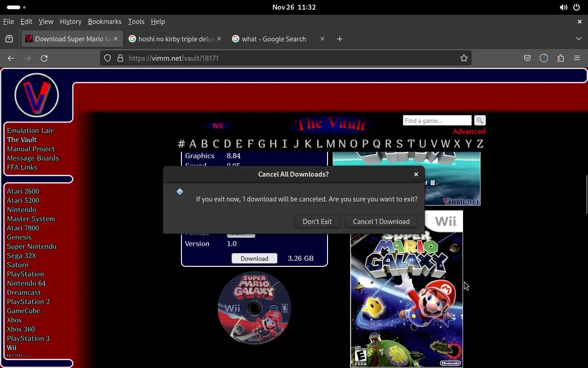Click the Super Mario Galaxy box cover image
This screenshot has width=588, height=368.
click(x=407, y=289)
